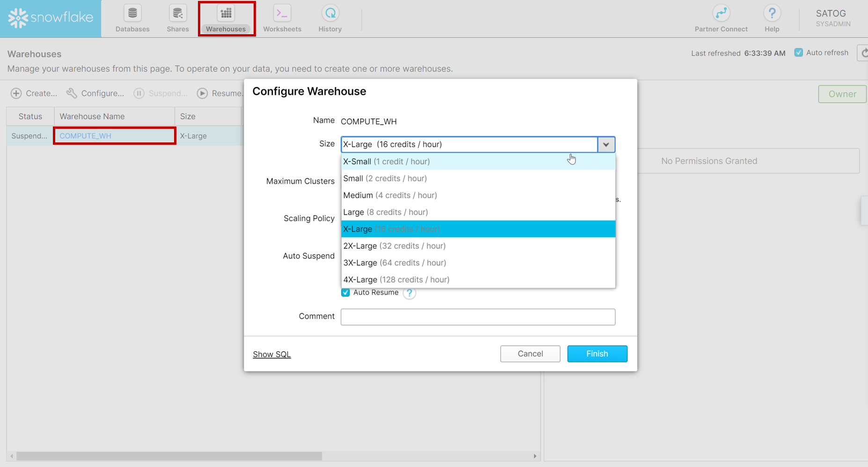Click the Owner button
Screen dimensions: 868x467
point(842,94)
